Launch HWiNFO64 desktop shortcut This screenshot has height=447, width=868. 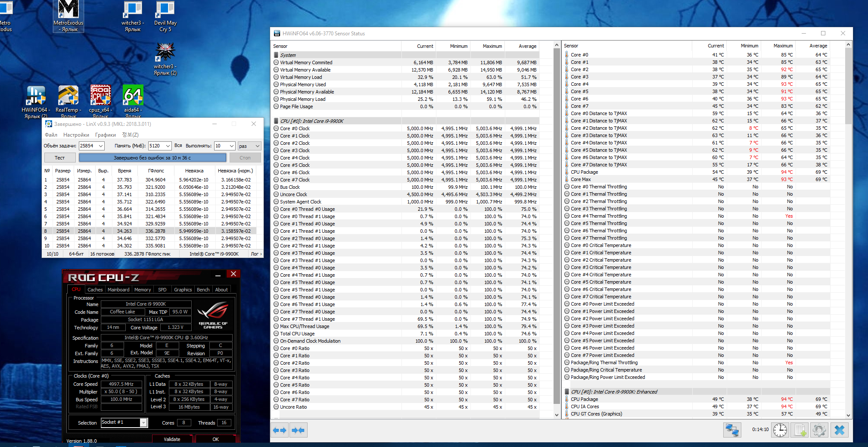[36, 102]
